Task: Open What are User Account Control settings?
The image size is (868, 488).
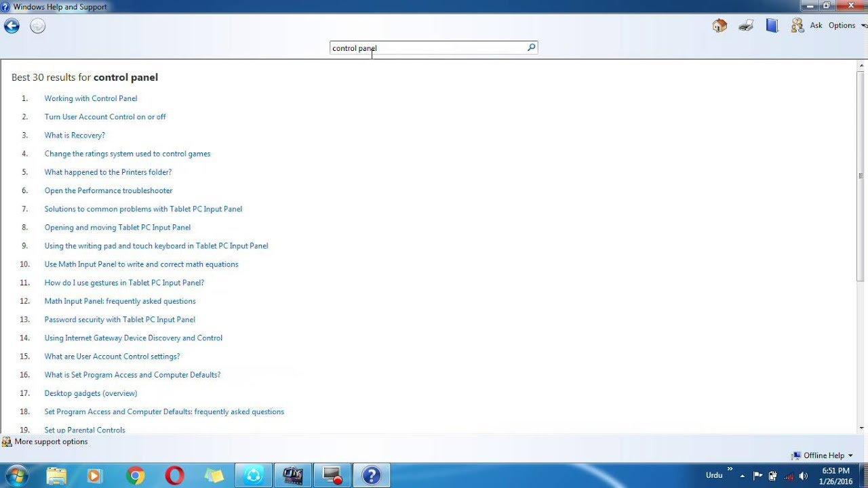Action: [x=112, y=357]
